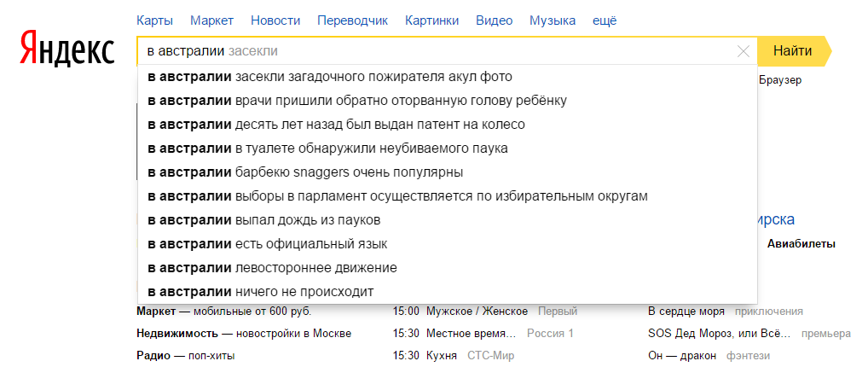Open the Картинки tab
Viewport: 868px width, 367px height.
pos(431,21)
